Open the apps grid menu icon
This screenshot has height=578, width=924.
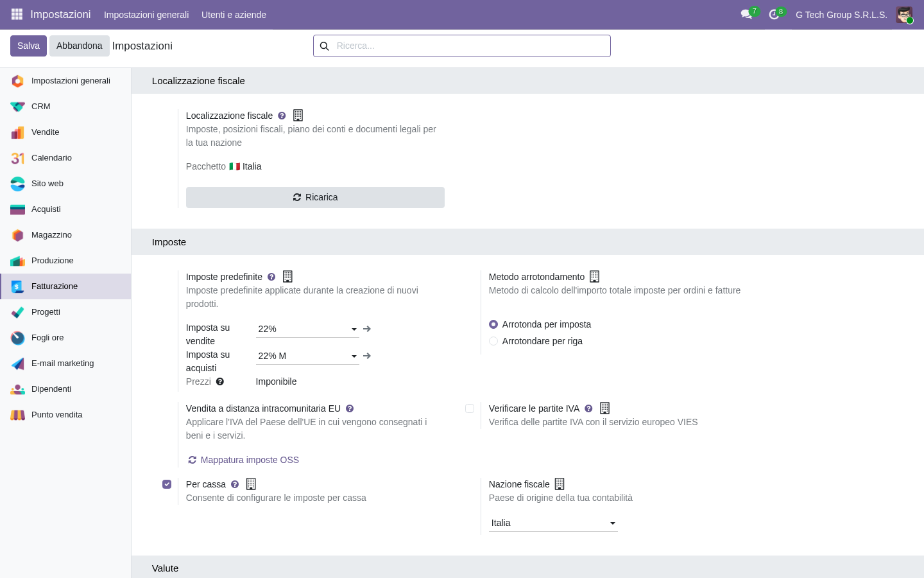[x=17, y=14]
